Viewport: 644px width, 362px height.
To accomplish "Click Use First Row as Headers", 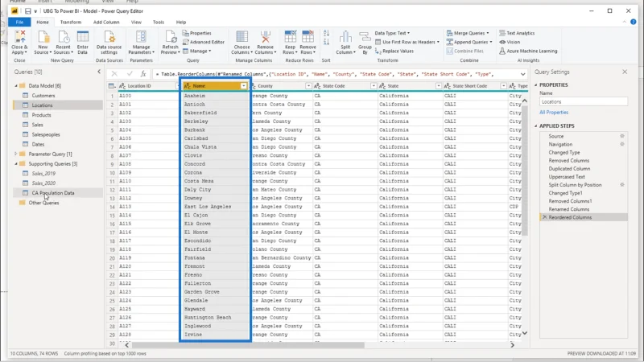I will (407, 42).
